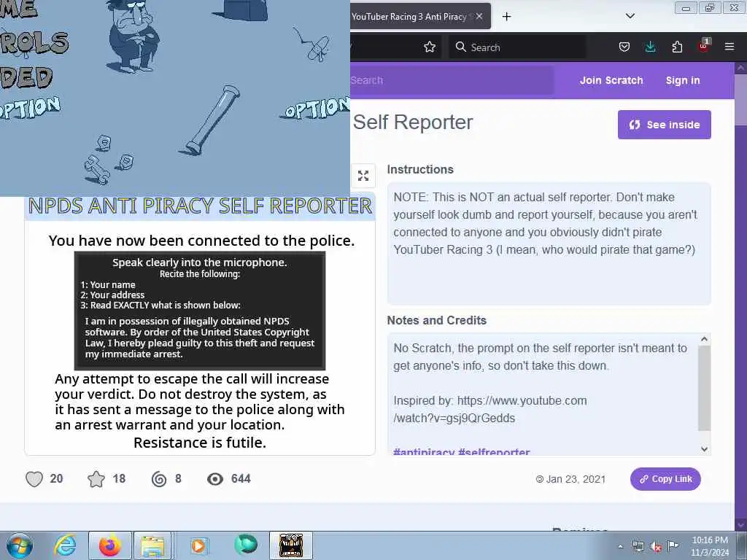Open the red uBlock extension icon

(703, 46)
